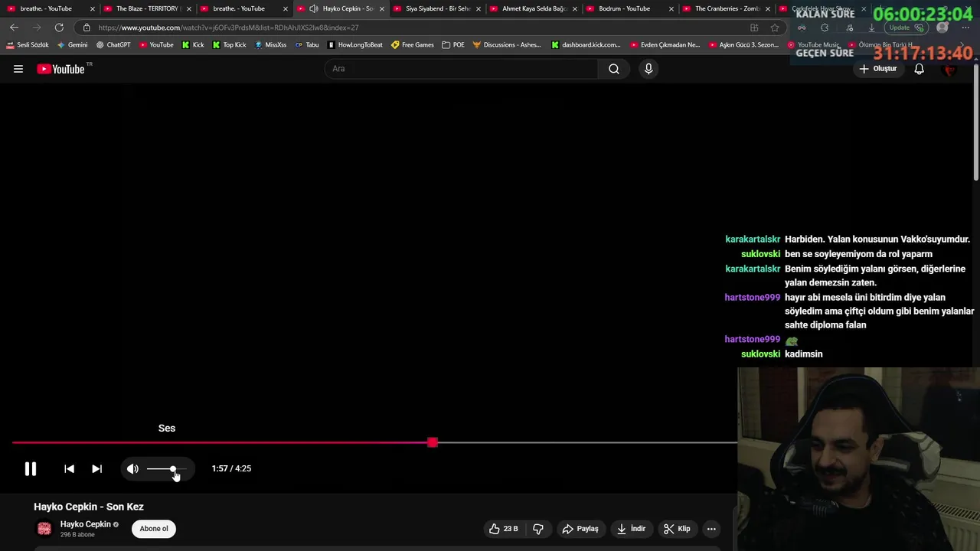View site info icon in address bar
Screen dimensions: 980x551
click(x=87, y=28)
